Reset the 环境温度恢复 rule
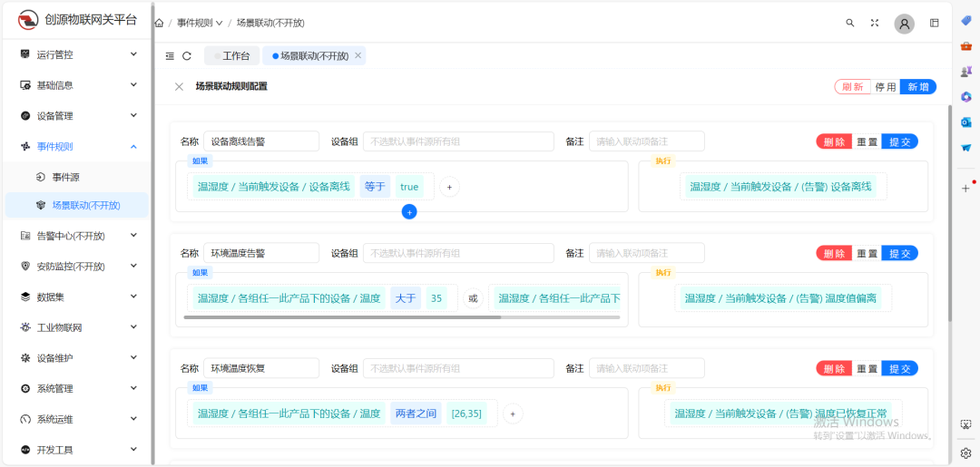This screenshot has width=980, height=467. (867, 368)
